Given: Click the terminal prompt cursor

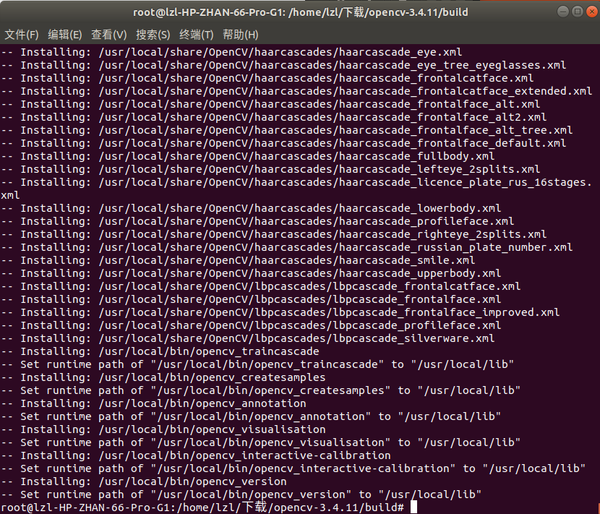Looking at the screenshot, I should [413, 507].
